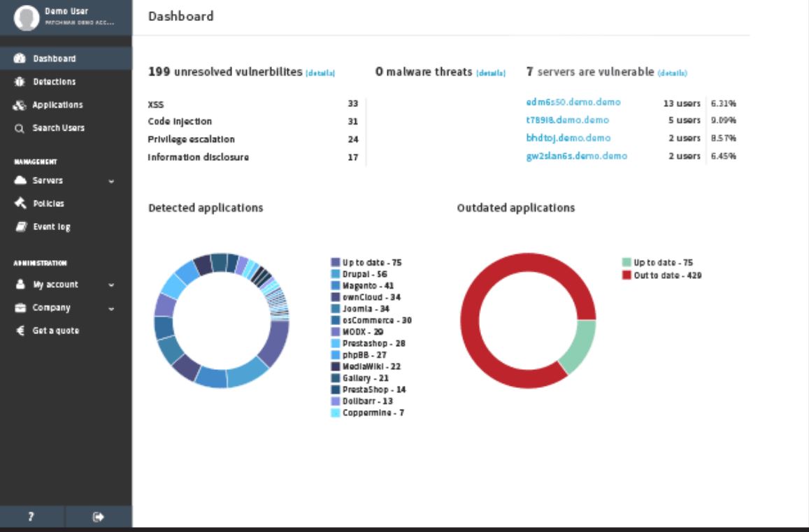Open the edm6s50.demo.demo server link
This screenshot has width=809, height=532.
574,102
